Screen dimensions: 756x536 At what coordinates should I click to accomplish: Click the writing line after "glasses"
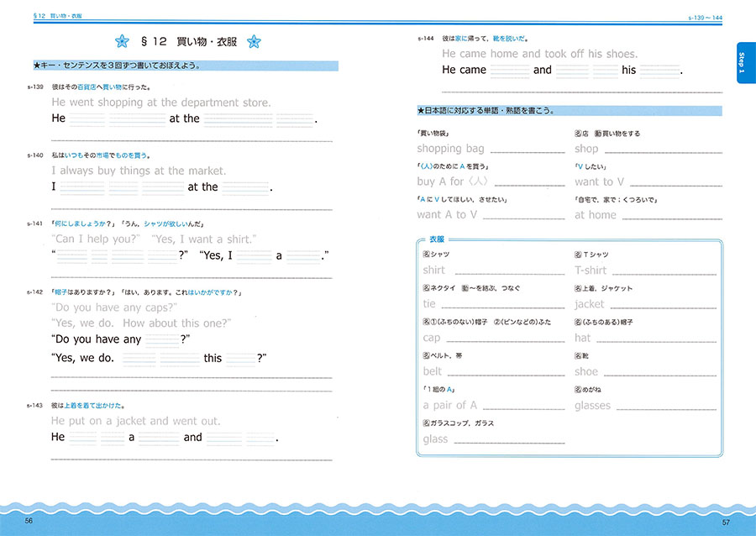[x=668, y=407]
